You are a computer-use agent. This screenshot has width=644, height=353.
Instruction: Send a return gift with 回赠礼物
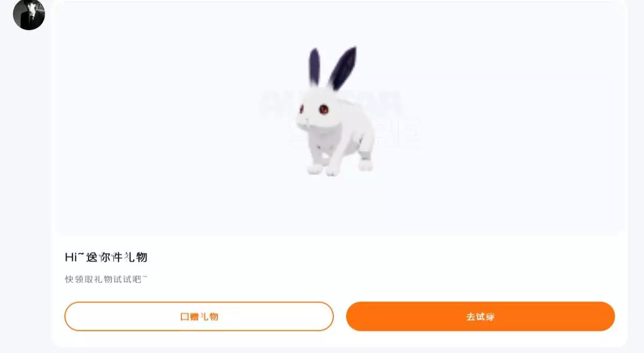[x=199, y=317]
